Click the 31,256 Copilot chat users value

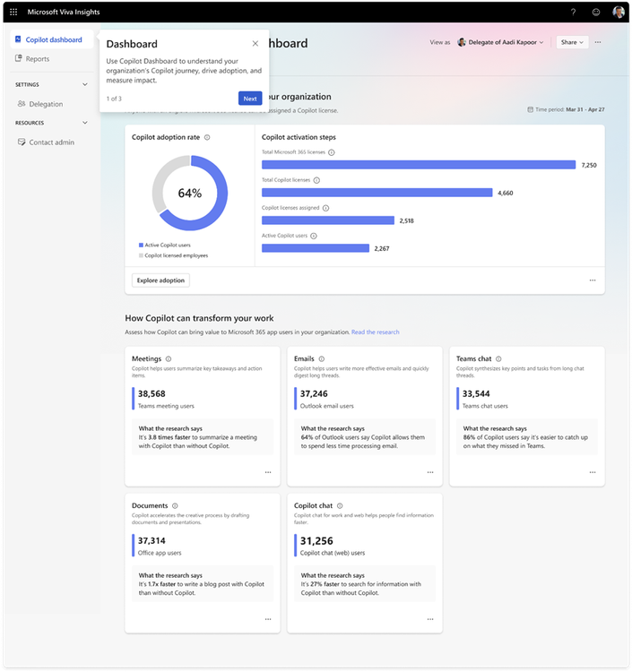click(x=316, y=541)
